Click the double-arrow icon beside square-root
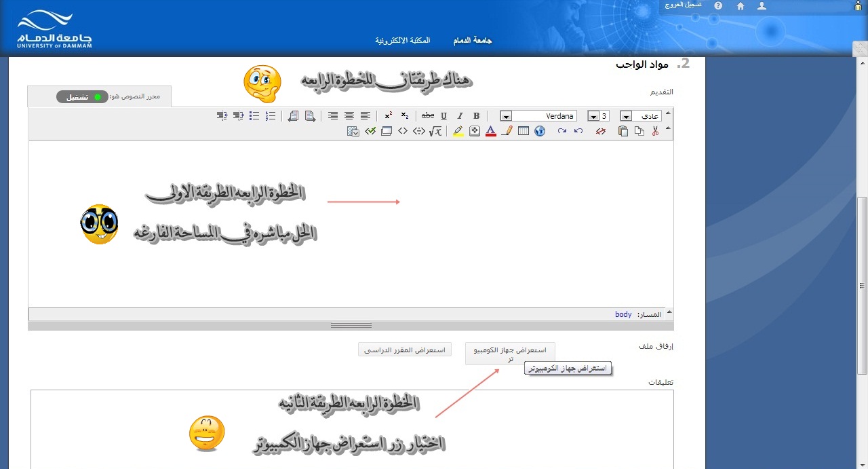868x469 pixels. click(x=418, y=131)
